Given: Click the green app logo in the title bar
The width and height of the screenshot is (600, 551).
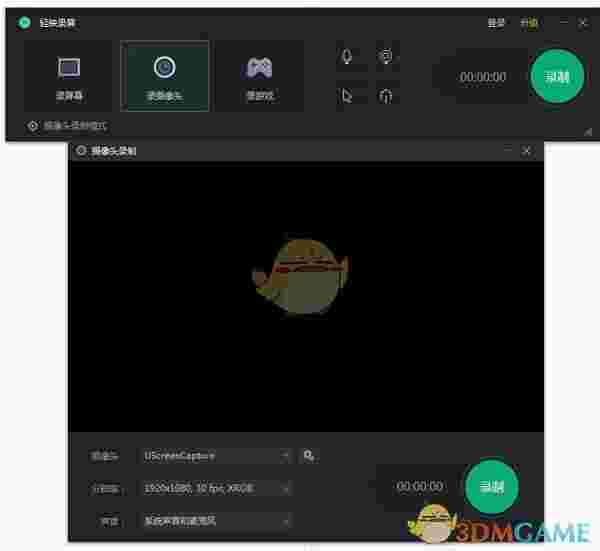Looking at the screenshot, I should [x=24, y=23].
